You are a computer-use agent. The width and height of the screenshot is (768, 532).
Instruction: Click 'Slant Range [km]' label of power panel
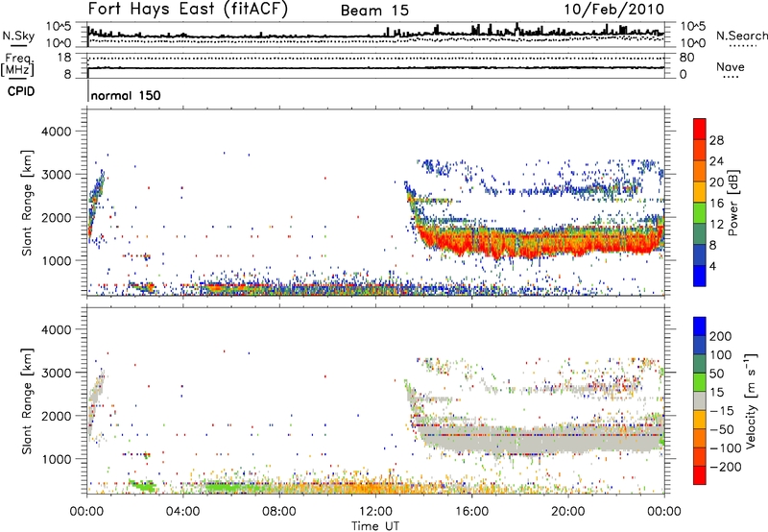pyautogui.click(x=27, y=203)
